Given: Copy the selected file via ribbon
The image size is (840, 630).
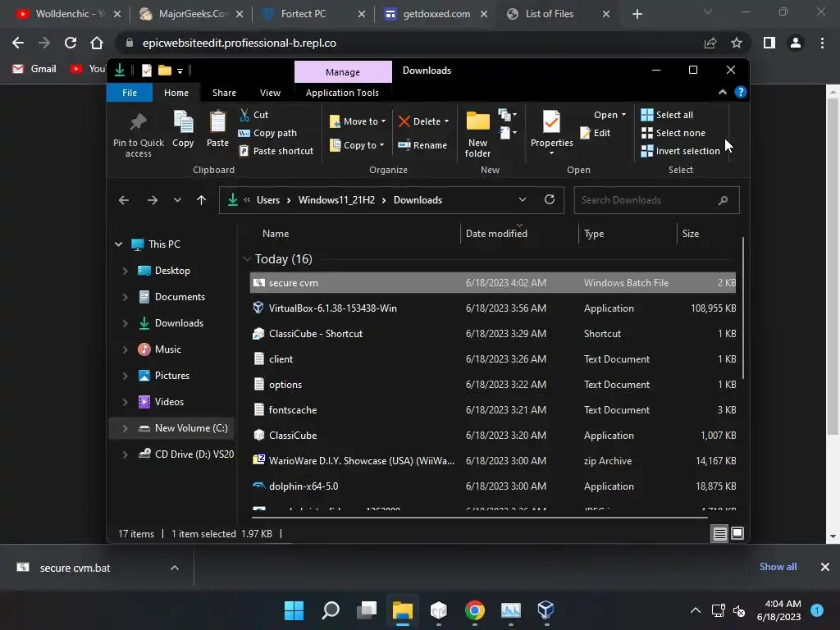Looking at the screenshot, I should tap(183, 129).
